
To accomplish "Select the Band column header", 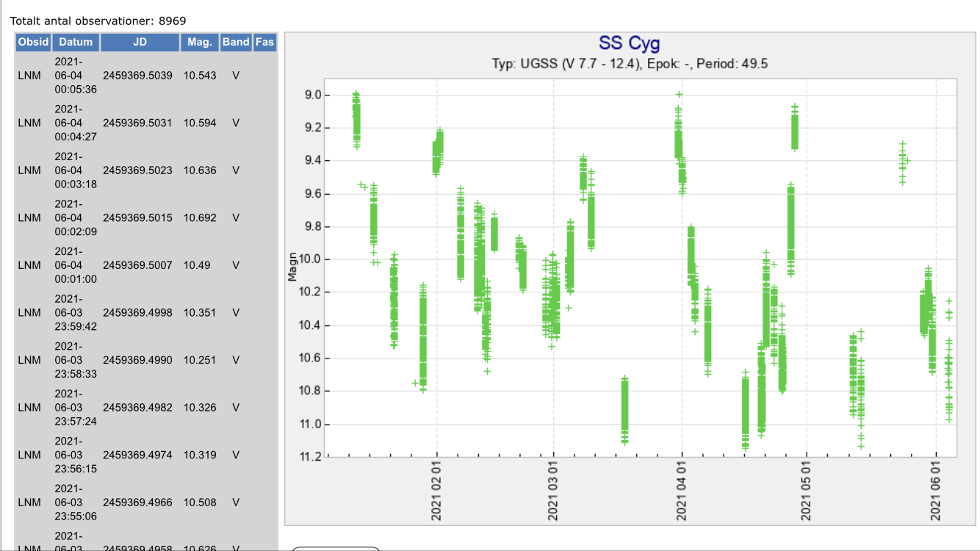I will tap(236, 42).
